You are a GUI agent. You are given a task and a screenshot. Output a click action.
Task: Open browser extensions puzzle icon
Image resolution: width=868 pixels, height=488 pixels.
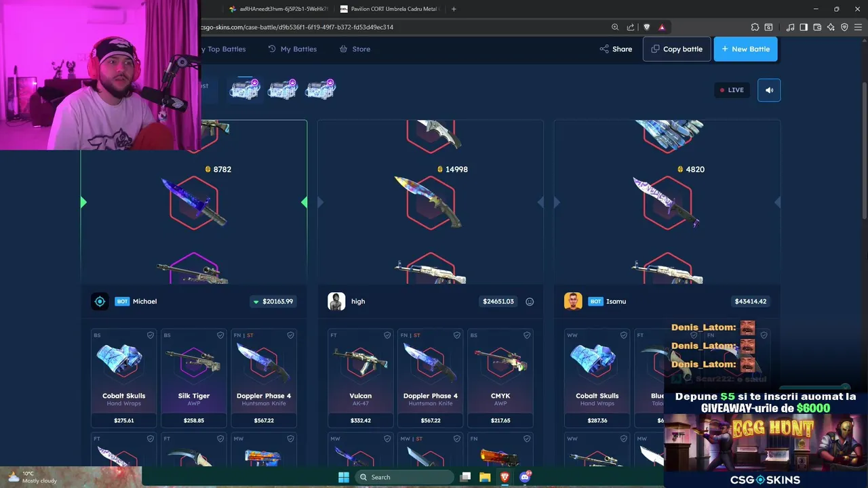point(755,27)
